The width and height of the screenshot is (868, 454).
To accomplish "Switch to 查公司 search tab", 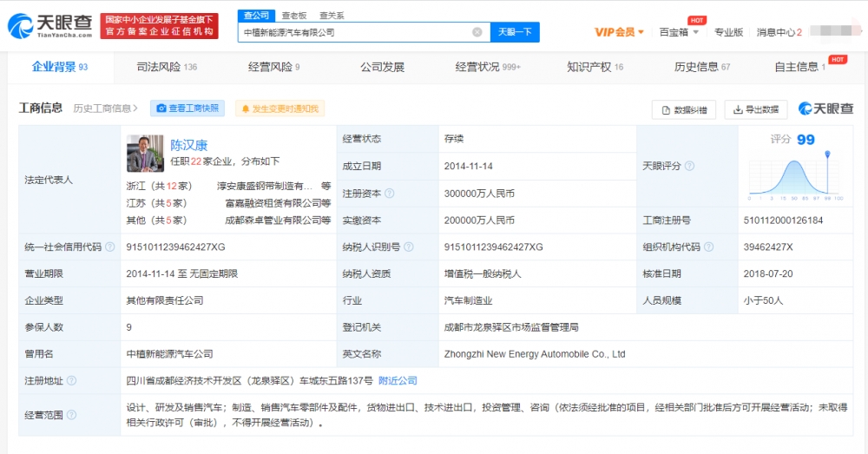I will coord(256,16).
